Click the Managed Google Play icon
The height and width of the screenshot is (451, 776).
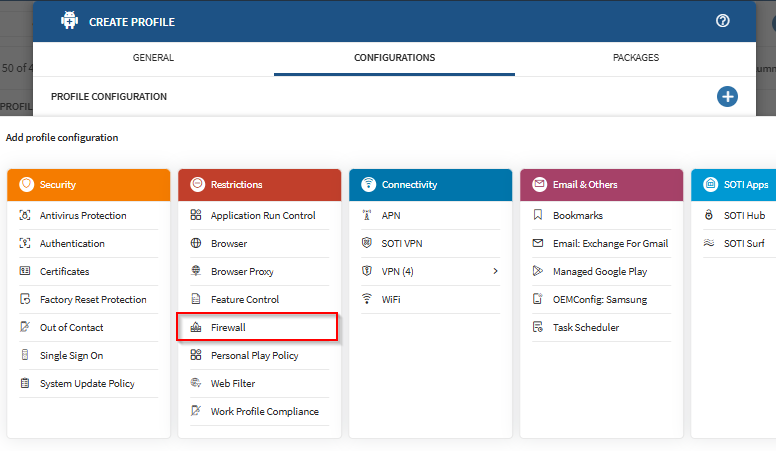[x=538, y=272]
